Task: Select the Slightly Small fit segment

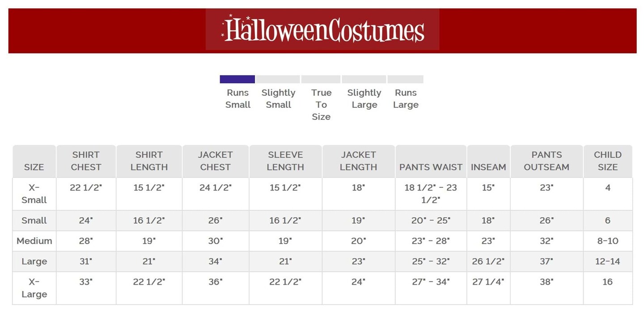Action: (278, 79)
